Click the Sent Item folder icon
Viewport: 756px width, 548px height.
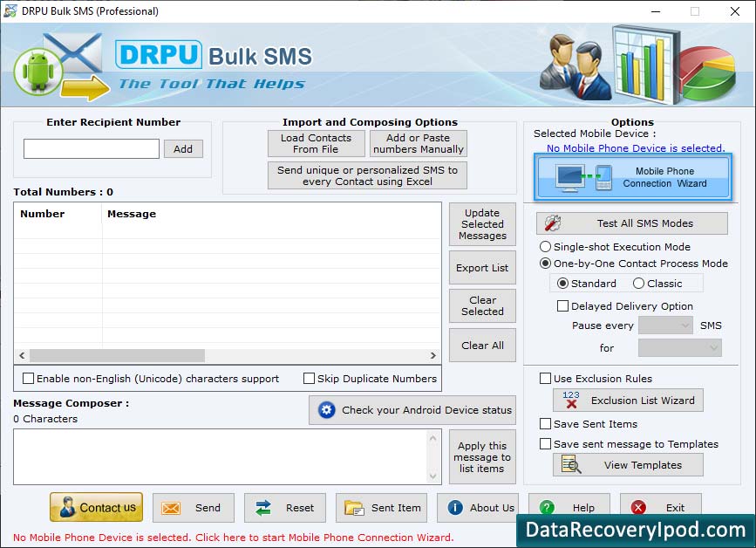pos(354,508)
